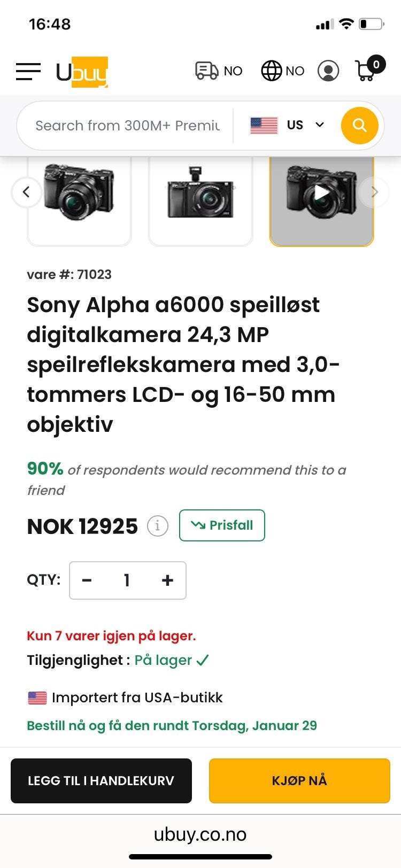
Task: Decrease quantity with the minus button
Action: [x=87, y=580]
